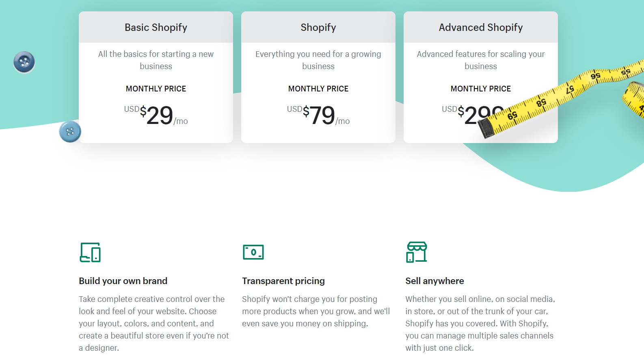This screenshot has height=356, width=644.
Task: Click the Sell anywhere heading
Action: (x=434, y=281)
